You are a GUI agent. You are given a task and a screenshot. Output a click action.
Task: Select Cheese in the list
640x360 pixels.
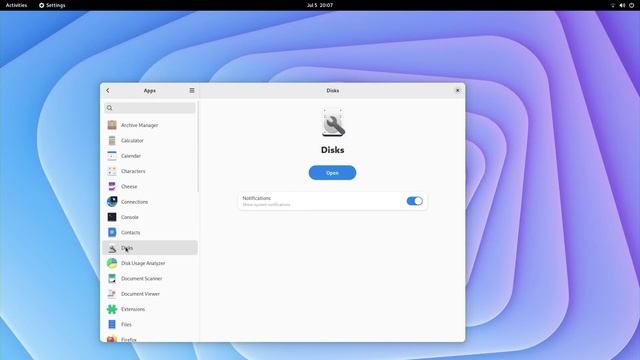point(150,187)
